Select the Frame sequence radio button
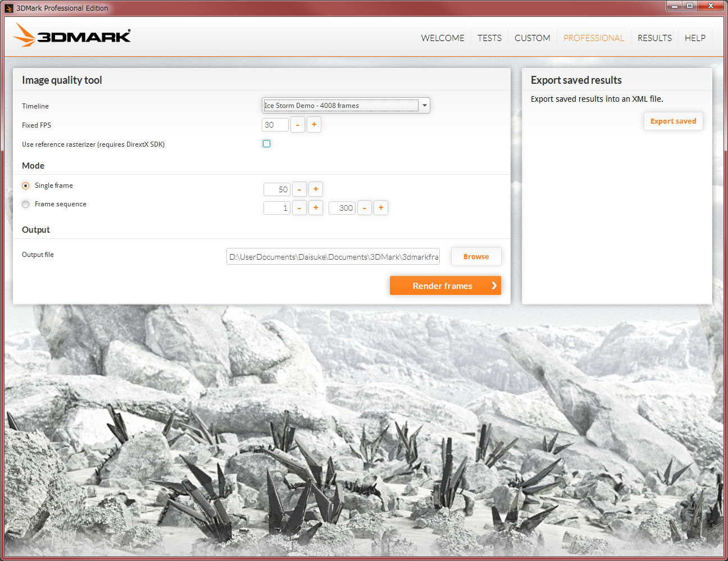The width and height of the screenshot is (728, 561). click(x=26, y=204)
